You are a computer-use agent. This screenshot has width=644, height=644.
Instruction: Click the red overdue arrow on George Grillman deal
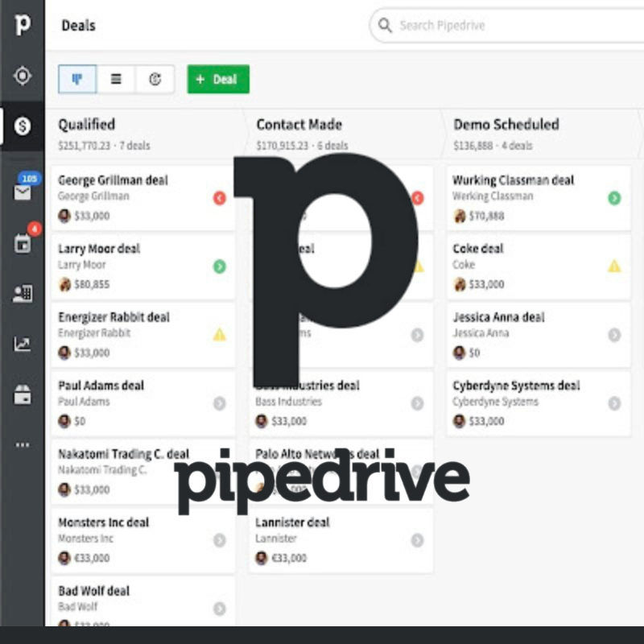[x=220, y=198]
